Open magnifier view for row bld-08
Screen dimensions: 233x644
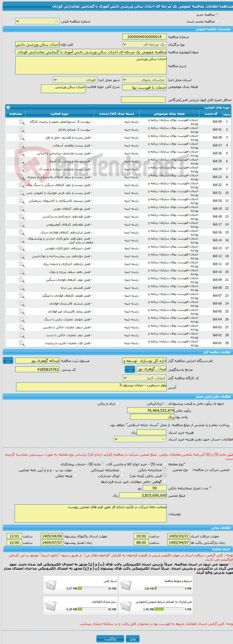[21, 288]
